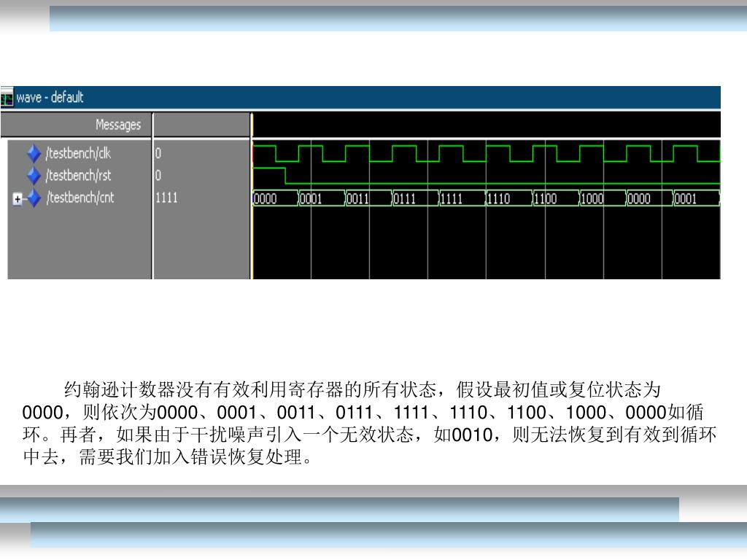Click the clk value 0 in values column
Image resolution: width=747 pixels, height=560 pixels.
pyautogui.click(x=158, y=153)
